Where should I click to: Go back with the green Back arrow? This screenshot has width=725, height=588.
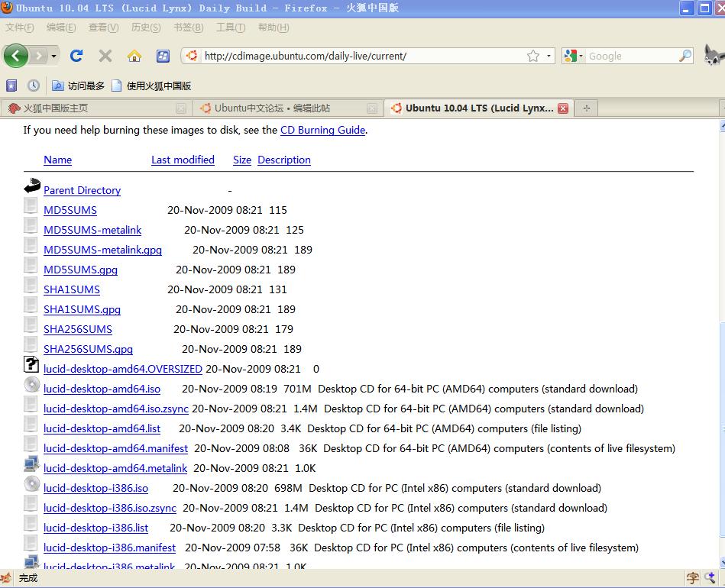pos(15,56)
